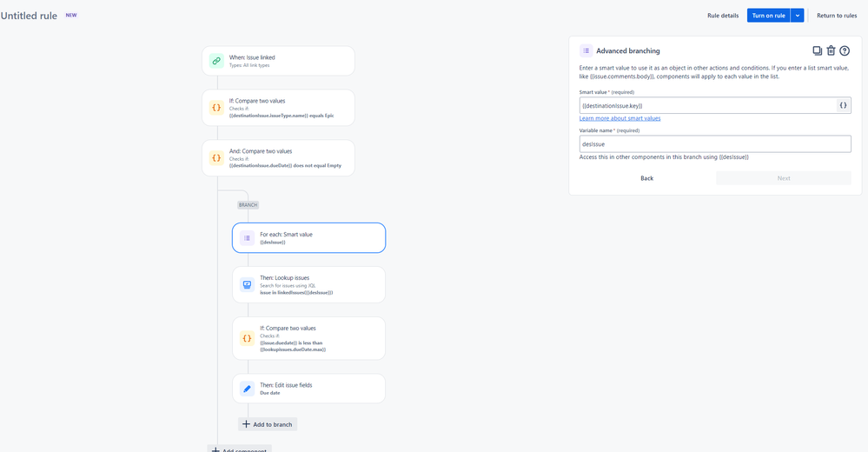The width and height of the screenshot is (868, 452).
Task: Click the plus icon in Add to branch
Action: point(247,424)
